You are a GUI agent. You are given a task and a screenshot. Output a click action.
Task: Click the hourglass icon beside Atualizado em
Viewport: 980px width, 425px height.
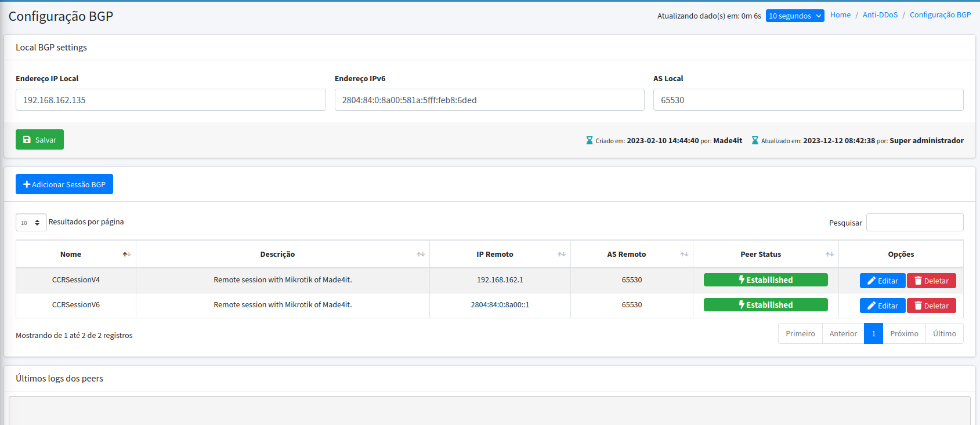(755, 140)
